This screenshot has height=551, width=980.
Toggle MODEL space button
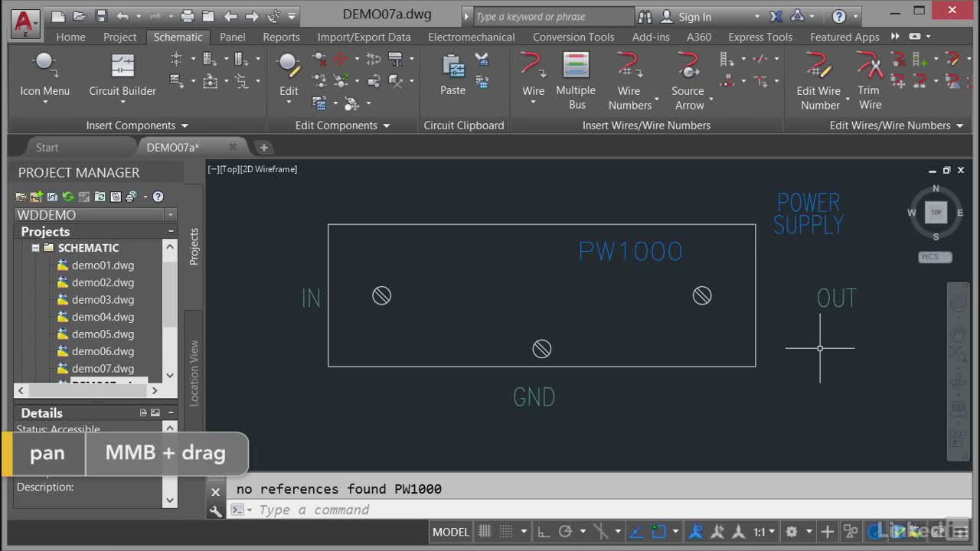(451, 531)
